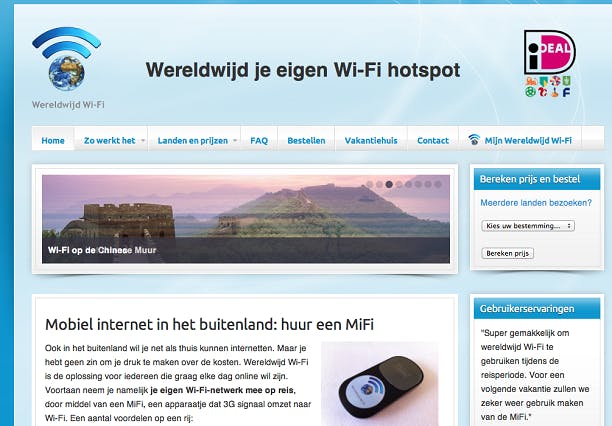Viewport: 612px width, 426px height.
Task: Click the Chinese Muur slideshow banner image
Action: tap(246, 219)
